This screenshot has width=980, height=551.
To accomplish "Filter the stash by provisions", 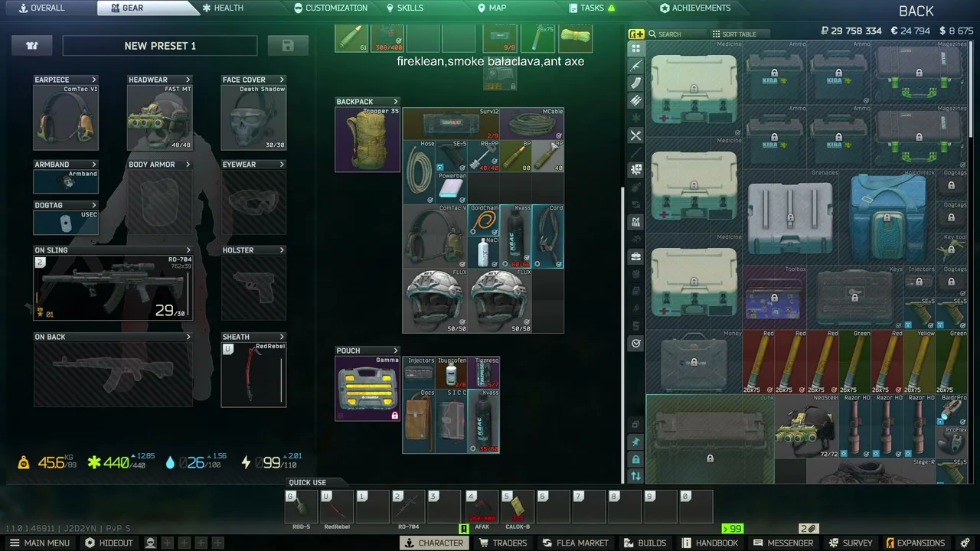I will (x=635, y=135).
